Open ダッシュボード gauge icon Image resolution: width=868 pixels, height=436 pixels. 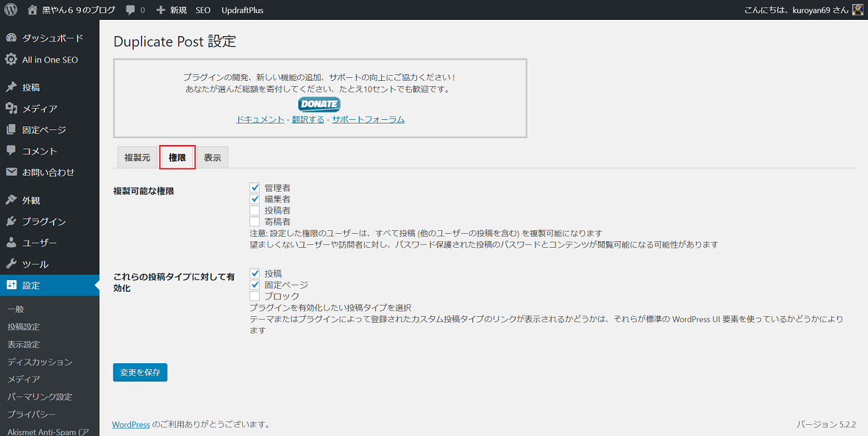(x=11, y=38)
